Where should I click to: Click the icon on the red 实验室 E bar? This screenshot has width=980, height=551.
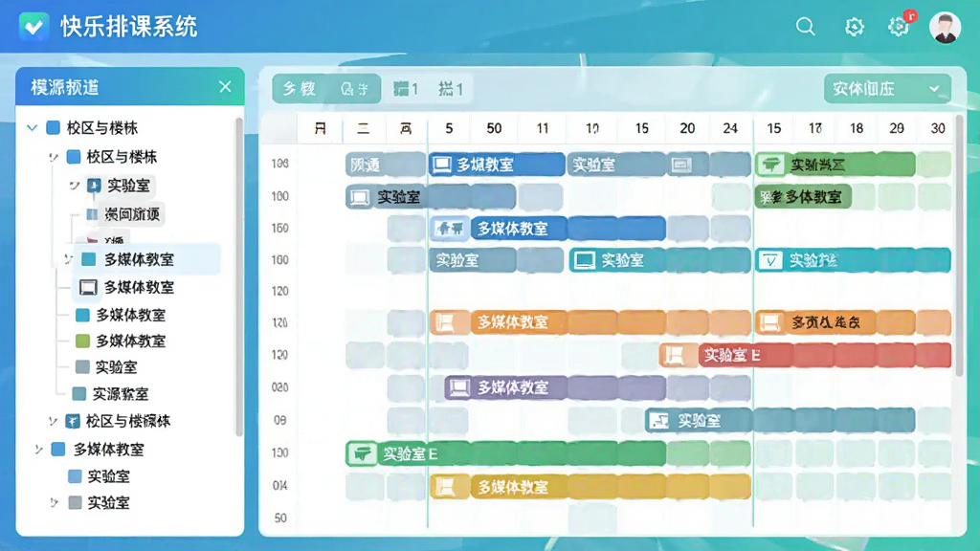(675, 355)
